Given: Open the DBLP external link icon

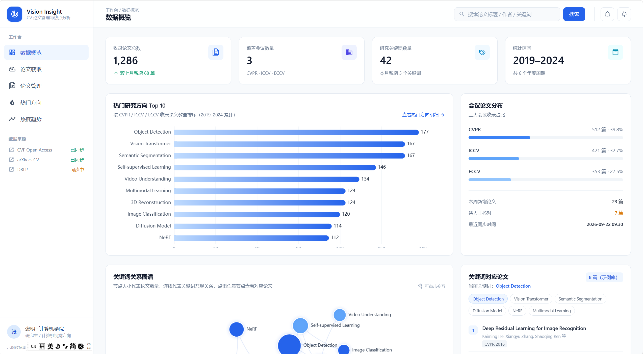Looking at the screenshot, I should [11, 169].
